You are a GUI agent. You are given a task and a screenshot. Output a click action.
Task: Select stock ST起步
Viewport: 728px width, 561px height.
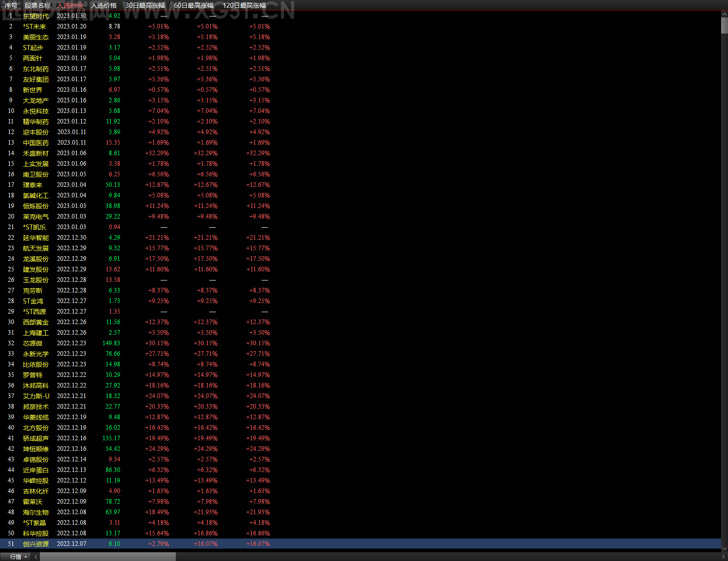[33, 48]
